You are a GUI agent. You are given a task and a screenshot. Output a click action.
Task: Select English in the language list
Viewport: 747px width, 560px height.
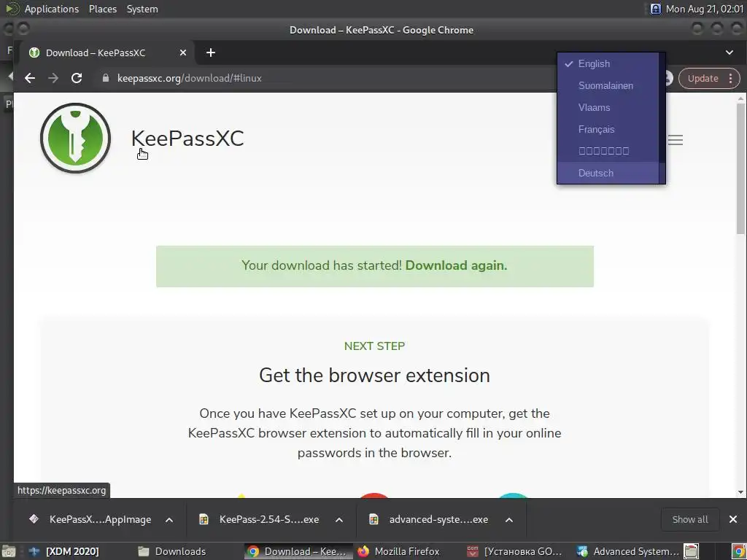(x=608, y=64)
